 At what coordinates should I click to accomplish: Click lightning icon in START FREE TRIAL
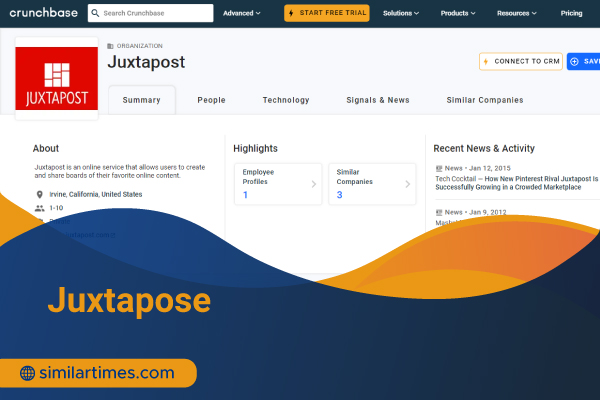coord(291,13)
